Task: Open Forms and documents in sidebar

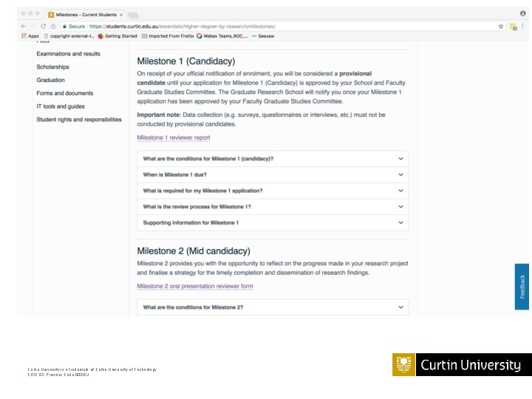Action: click(65, 93)
